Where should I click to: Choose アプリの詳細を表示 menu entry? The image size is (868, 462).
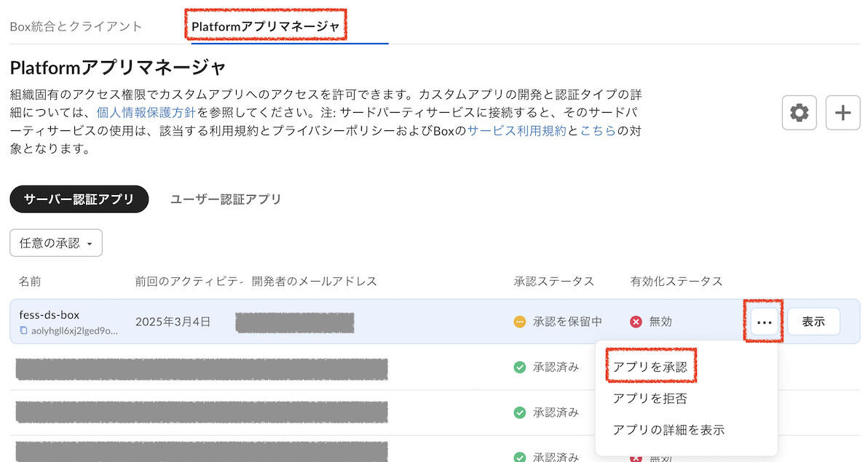pos(668,430)
